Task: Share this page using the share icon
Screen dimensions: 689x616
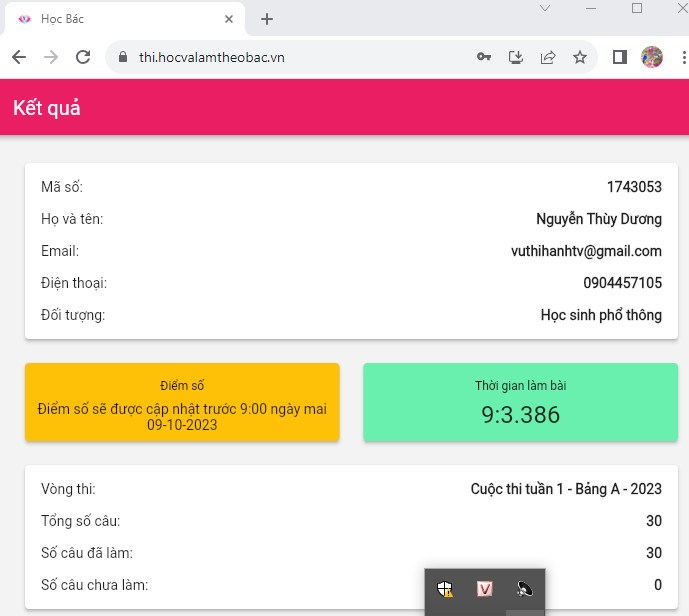Action: click(x=548, y=57)
